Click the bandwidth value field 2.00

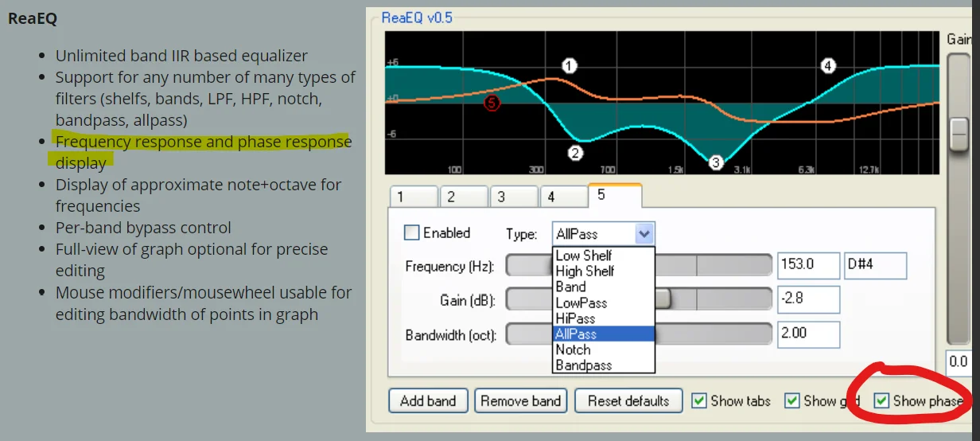point(808,334)
